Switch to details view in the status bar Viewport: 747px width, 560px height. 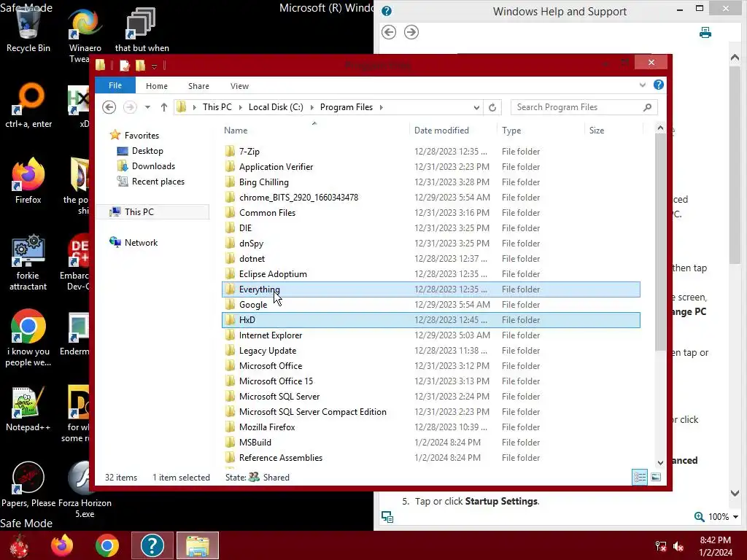(x=640, y=477)
